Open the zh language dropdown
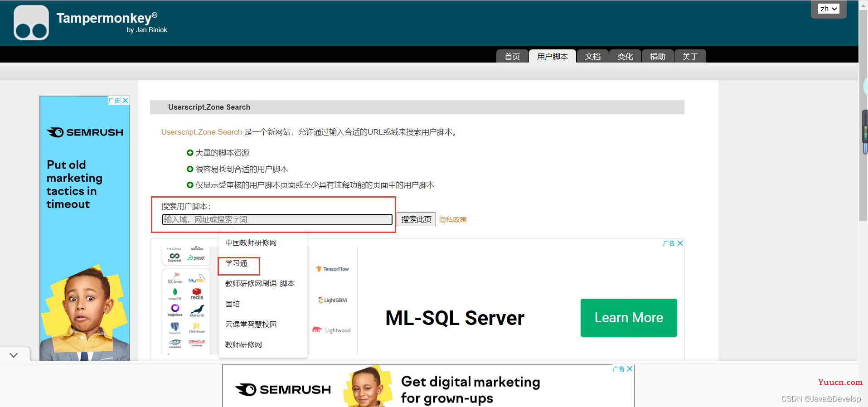Screen dimensions: 868x407 click(x=829, y=9)
